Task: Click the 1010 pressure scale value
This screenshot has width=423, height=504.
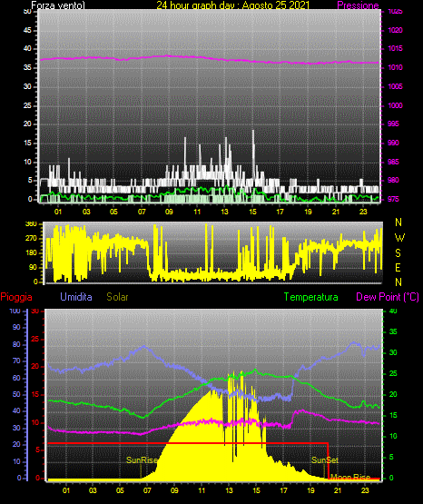Action: [x=395, y=67]
